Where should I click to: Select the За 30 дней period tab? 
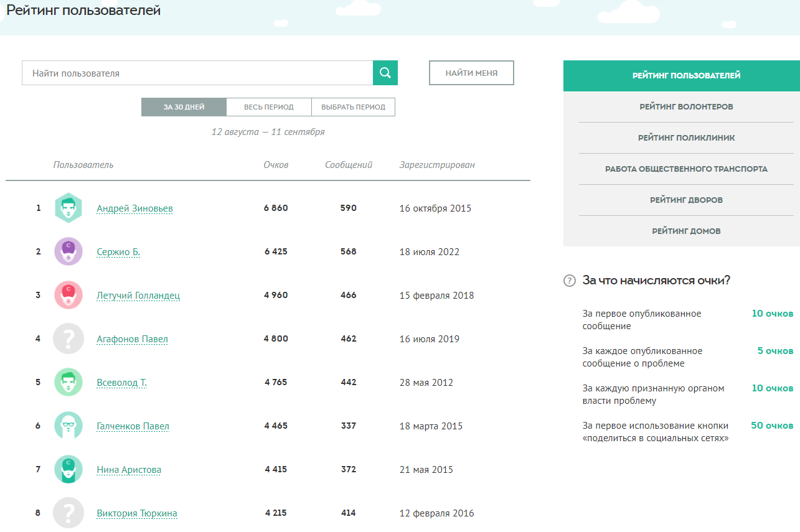point(184,107)
